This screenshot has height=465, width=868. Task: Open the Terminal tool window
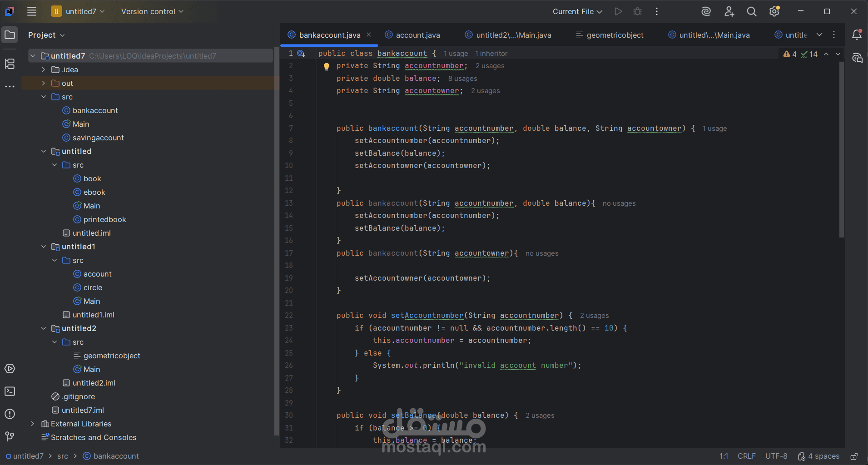tap(10, 391)
